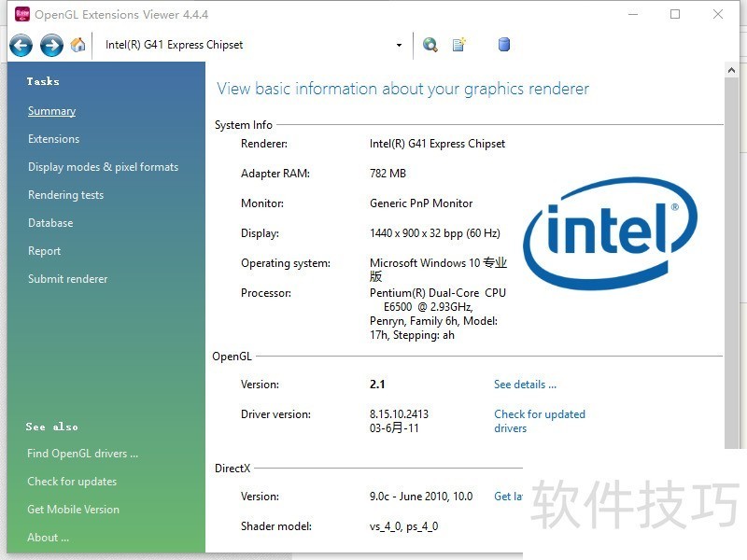The width and height of the screenshot is (747, 560).
Task: Choose Submit renderer in sidebar
Action: pyautogui.click(x=67, y=279)
